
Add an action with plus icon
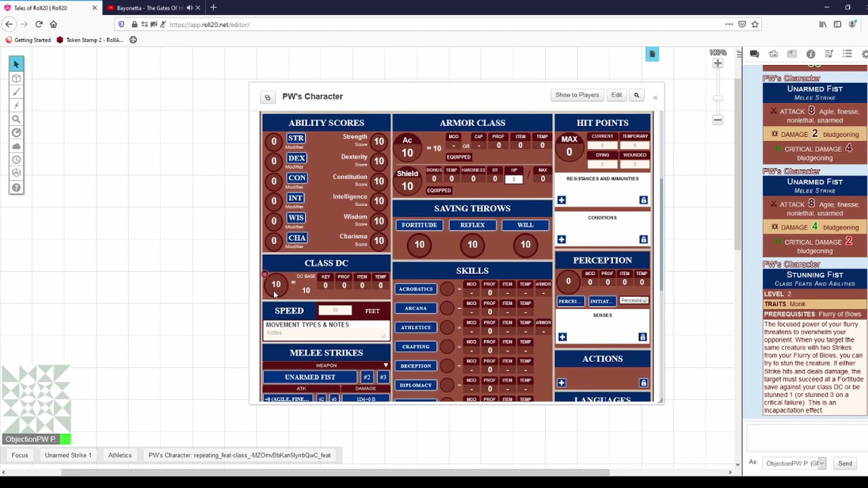click(x=561, y=383)
